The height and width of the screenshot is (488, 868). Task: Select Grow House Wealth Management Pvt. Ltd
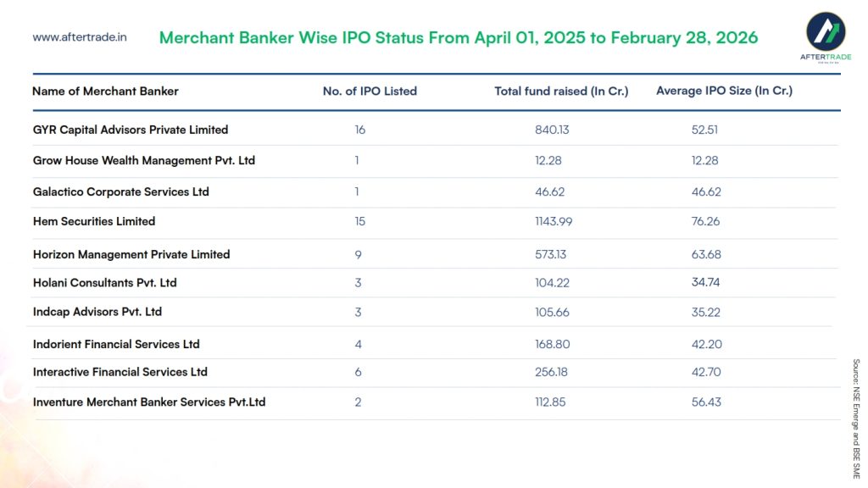(x=144, y=160)
